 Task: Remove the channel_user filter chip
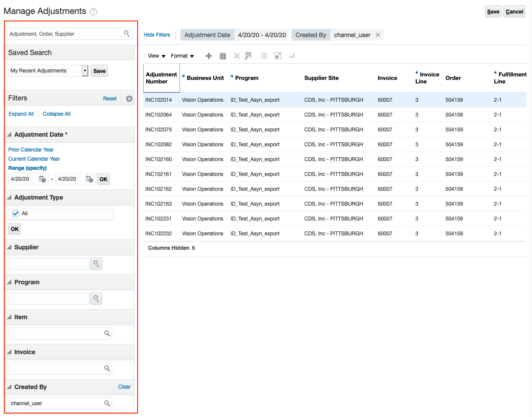click(378, 34)
